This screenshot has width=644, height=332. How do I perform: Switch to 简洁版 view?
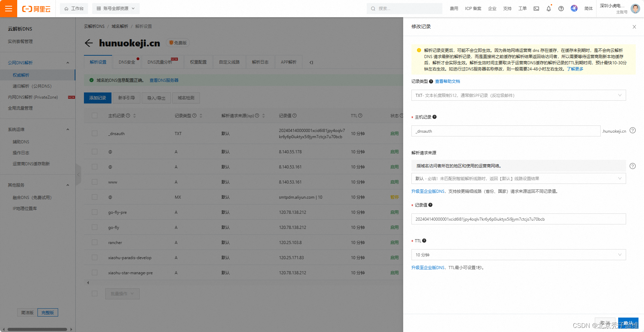[x=28, y=313]
